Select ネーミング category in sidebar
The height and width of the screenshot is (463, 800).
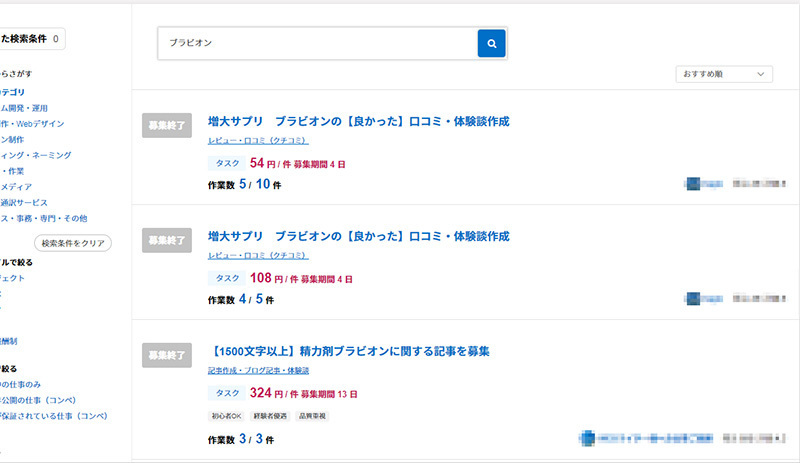pyautogui.click(x=36, y=155)
